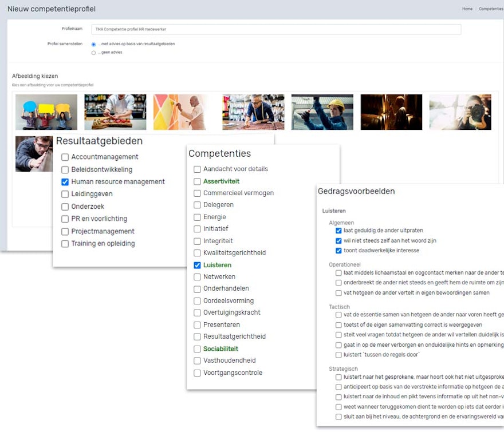
Task: Uncheck the Human resource management result area
Action: (65, 181)
